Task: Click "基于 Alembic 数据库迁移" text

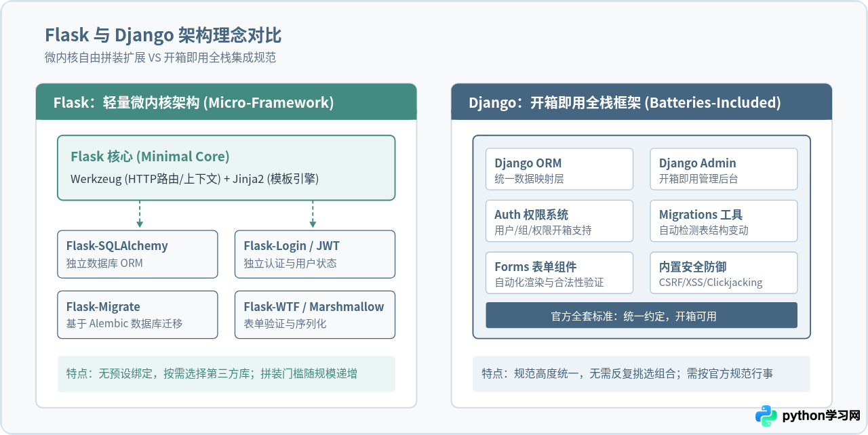Action: click(x=124, y=324)
